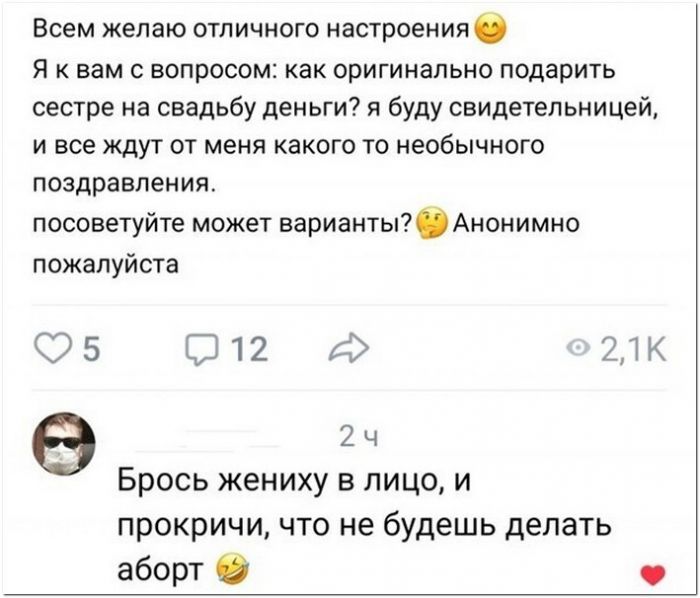The height and width of the screenshot is (598, 700).
Task: Click the "2 ч" comment timestamp
Action: coord(358,437)
